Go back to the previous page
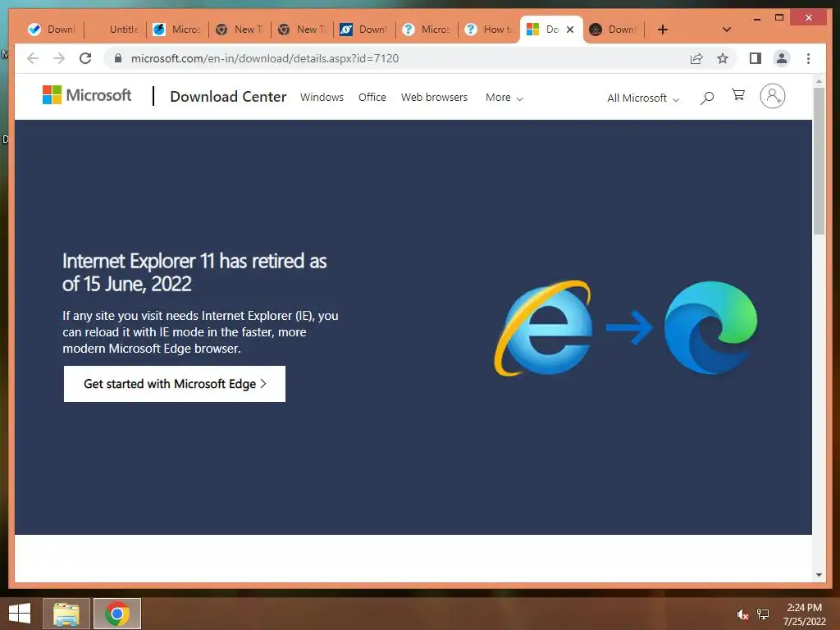840x630 pixels. (33, 58)
